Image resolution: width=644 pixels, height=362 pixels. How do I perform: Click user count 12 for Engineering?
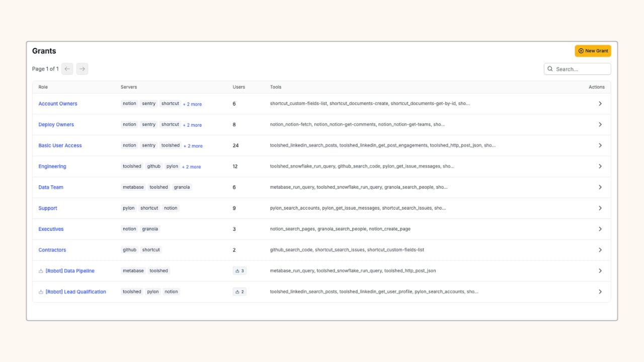point(235,166)
